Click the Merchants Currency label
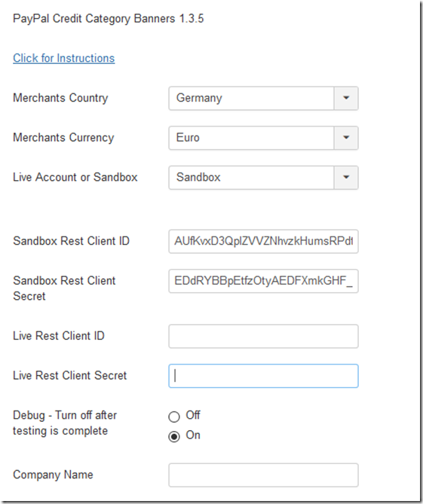This screenshot has width=423, height=504. click(63, 138)
